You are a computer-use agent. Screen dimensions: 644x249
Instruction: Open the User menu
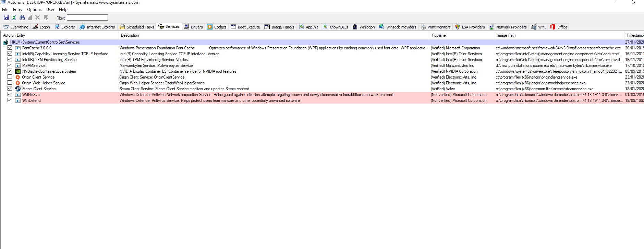point(50,10)
